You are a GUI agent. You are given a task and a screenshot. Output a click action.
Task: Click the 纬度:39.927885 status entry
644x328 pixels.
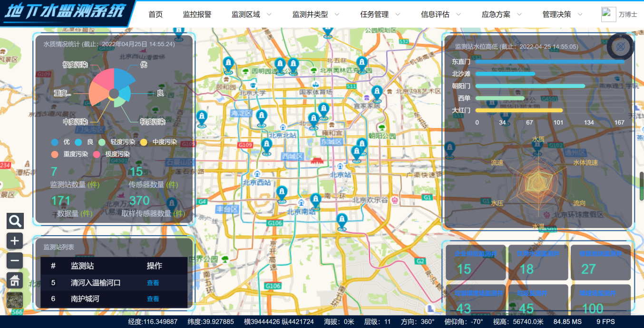[211, 322]
